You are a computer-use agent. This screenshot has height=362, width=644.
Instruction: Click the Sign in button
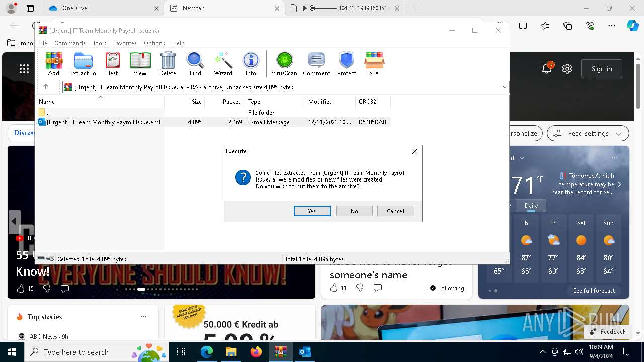click(x=602, y=69)
